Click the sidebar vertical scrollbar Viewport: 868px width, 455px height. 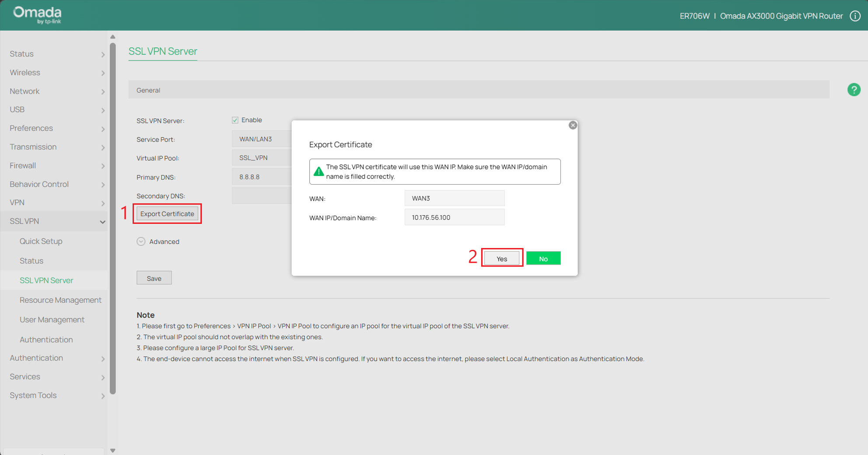click(113, 219)
